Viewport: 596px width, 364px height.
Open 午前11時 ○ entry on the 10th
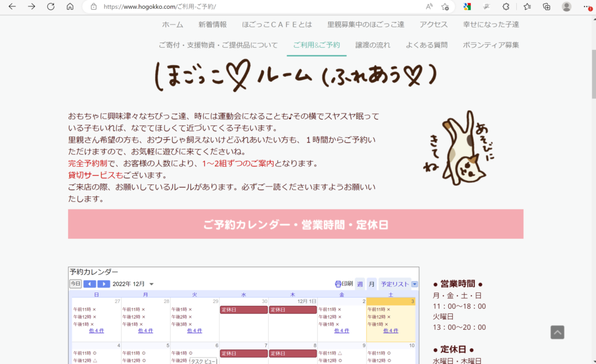point(379,353)
